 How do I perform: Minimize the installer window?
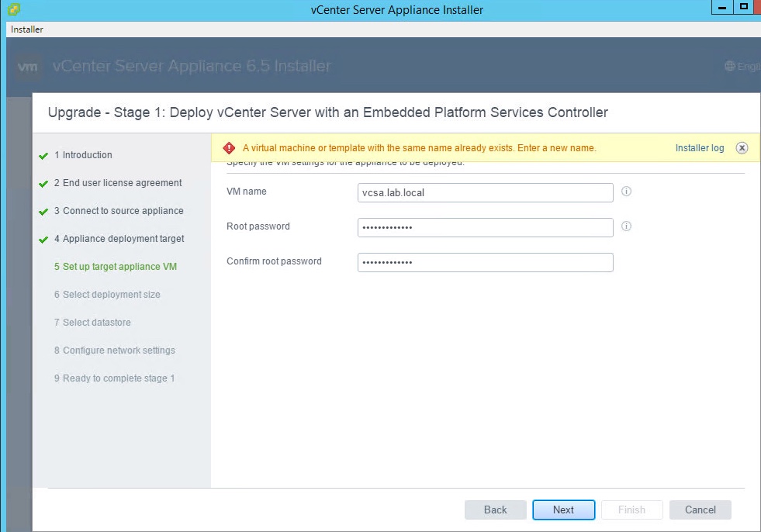(x=723, y=9)
